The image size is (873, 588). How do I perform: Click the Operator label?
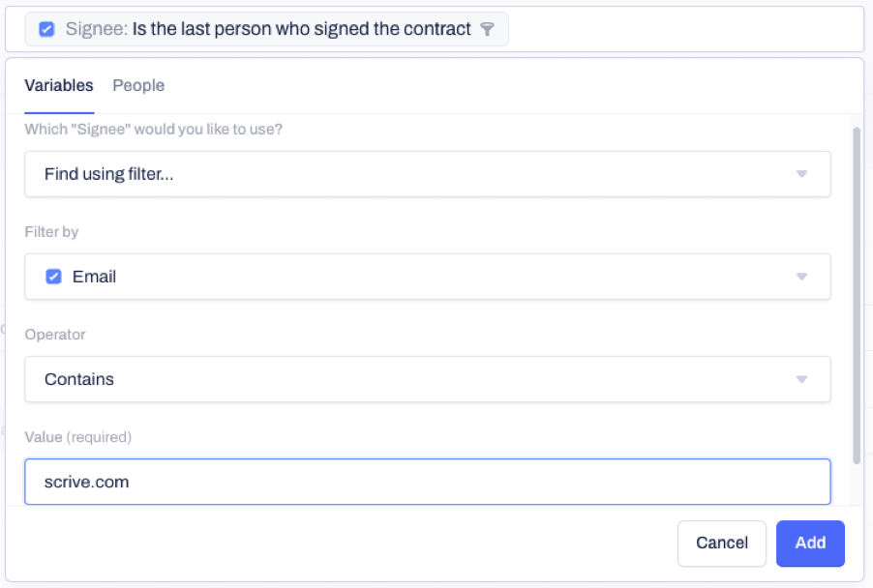(55, 335)
